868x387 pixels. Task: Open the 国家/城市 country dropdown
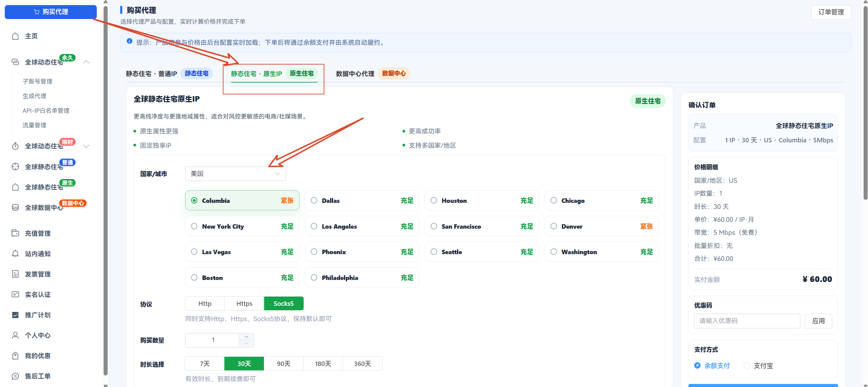tap(235, 174)
